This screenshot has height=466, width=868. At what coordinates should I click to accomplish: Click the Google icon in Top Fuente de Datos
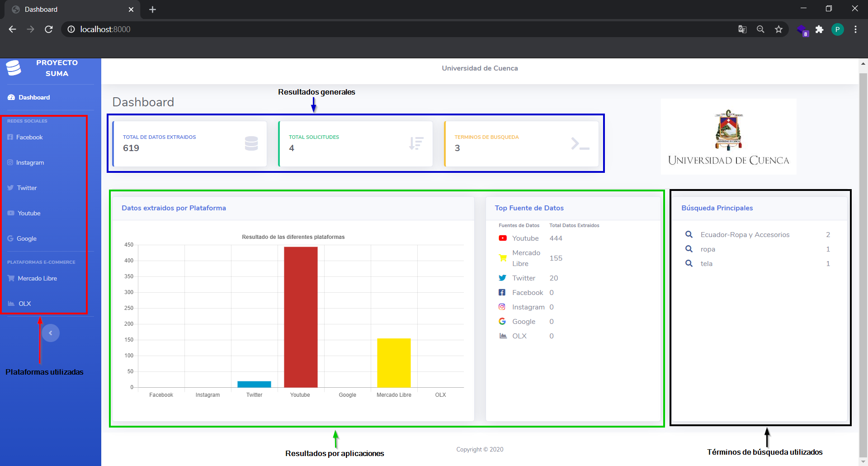click(x=502, y=321)
